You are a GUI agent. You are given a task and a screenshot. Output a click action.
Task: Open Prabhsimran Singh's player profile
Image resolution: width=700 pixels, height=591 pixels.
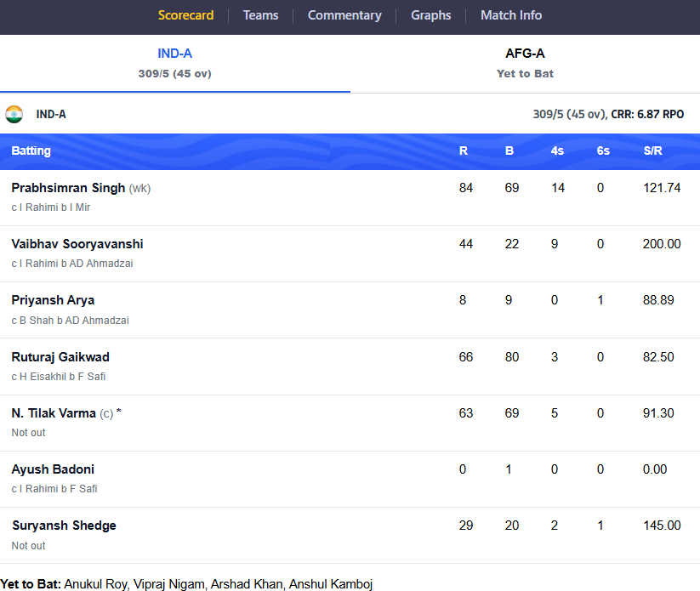[68, 188]
